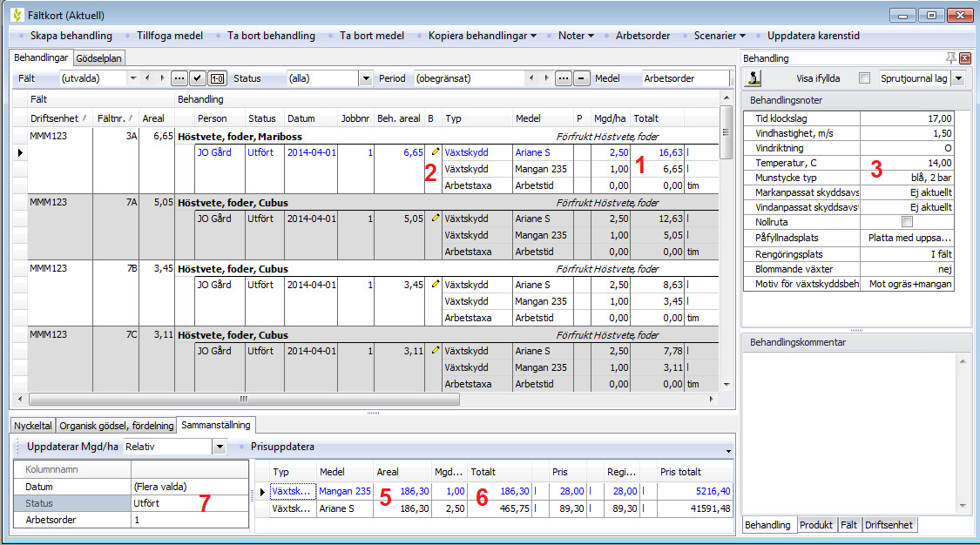Switch to the Produkt tab in Behandling panel
Screen dimensions: 980x545
816,525
